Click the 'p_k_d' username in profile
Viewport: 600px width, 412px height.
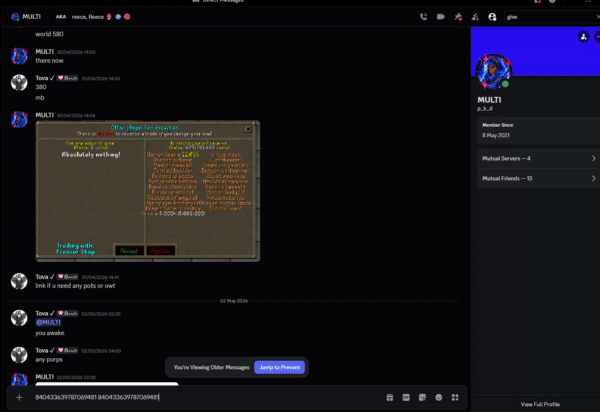pyautogui.click(x=485, y=109)
